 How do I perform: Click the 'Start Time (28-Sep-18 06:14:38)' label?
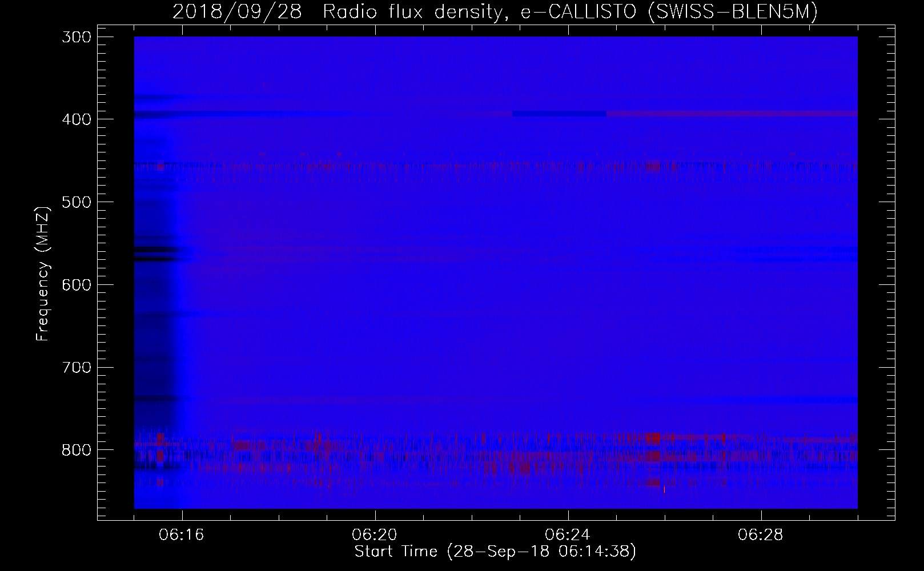(x=495, y=552)
